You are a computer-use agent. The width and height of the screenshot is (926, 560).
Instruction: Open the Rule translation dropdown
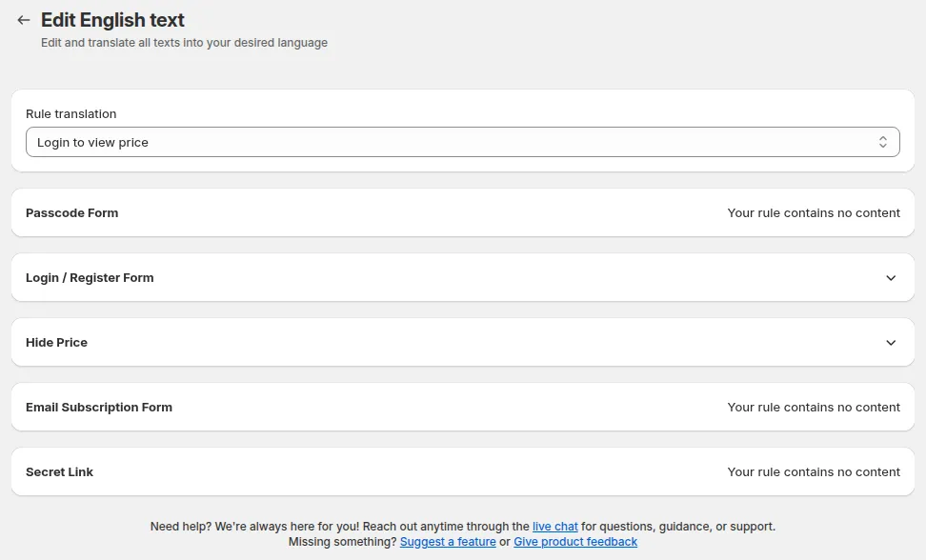click(x=462, y=142)
